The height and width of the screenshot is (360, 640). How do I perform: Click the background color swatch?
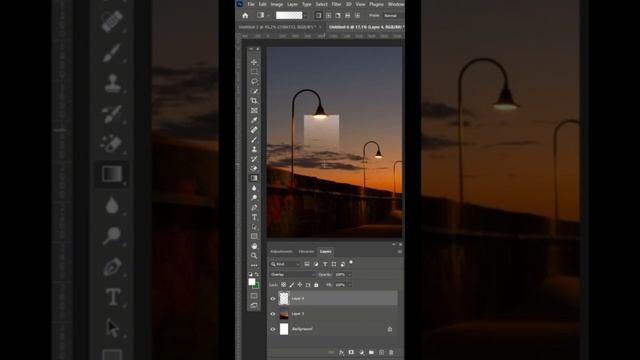(x=256, y=286)
